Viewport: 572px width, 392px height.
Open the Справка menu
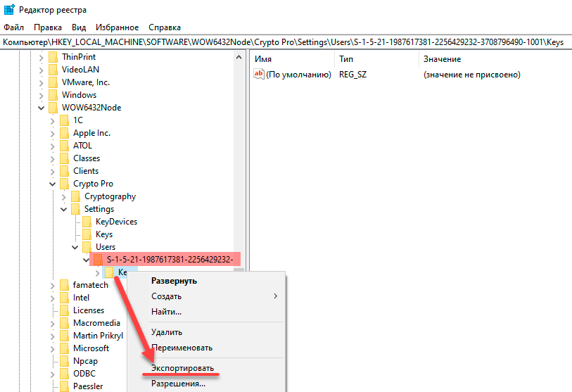click(x=165, y=27)
